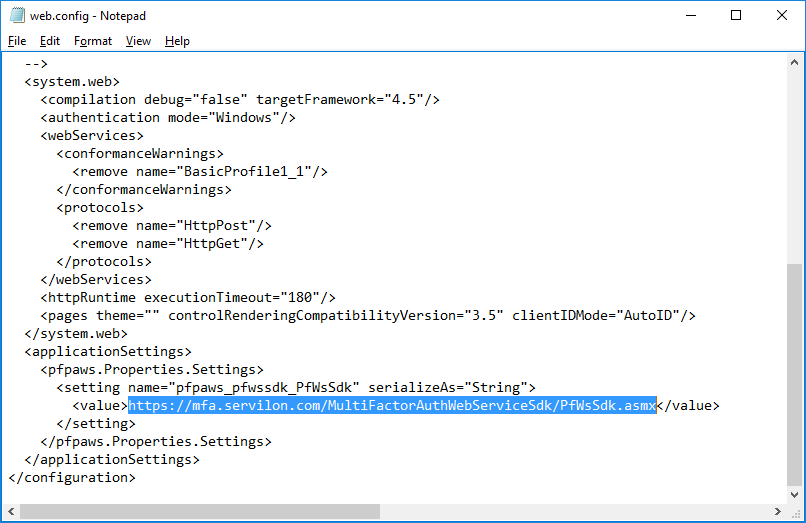806x523 pixels.
Task: Click the vertical scrollbar thumb
Action: 794,374
